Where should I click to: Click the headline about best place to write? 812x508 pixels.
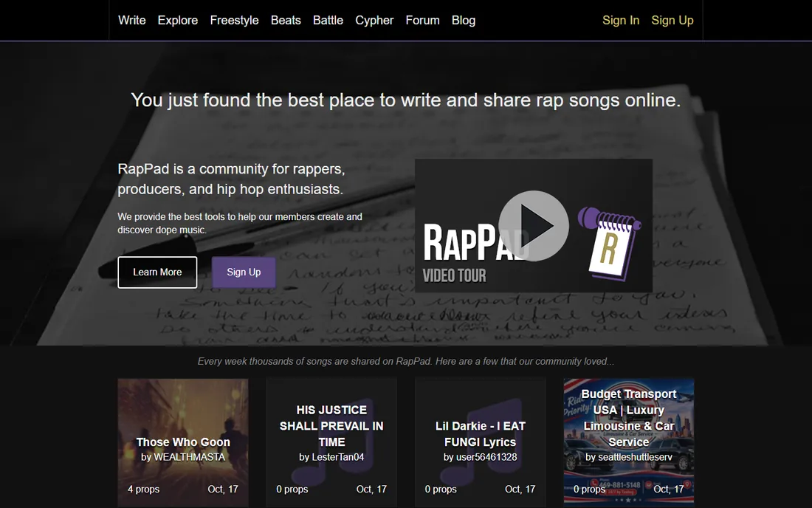coord(405,100)
